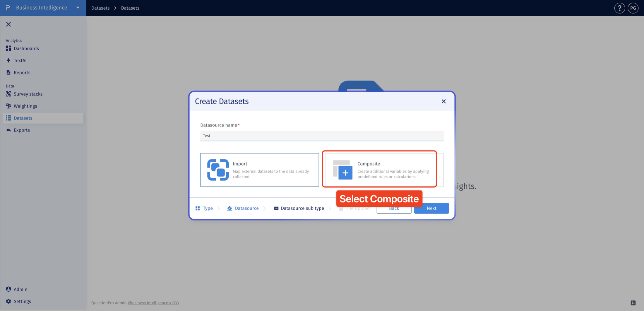Select the Import datasource option card
Screen dimensions: 644x311
(259, 170)
